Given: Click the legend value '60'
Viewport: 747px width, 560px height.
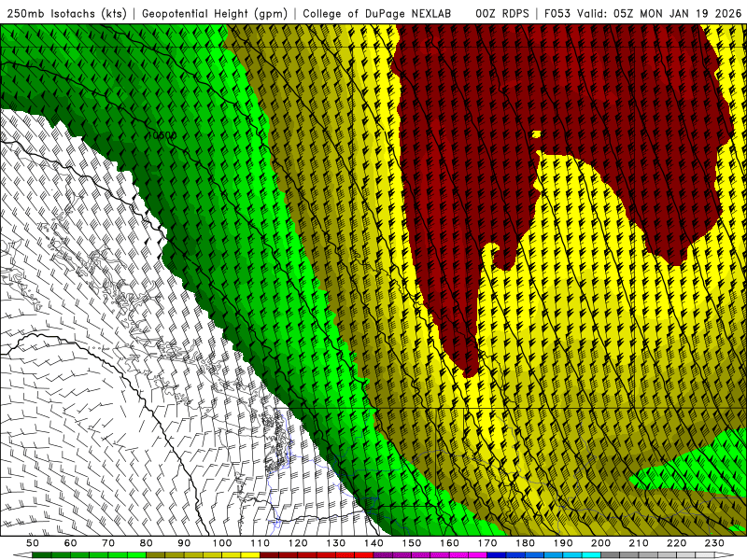Looking at the screenshot, I should tap(70, 543).
